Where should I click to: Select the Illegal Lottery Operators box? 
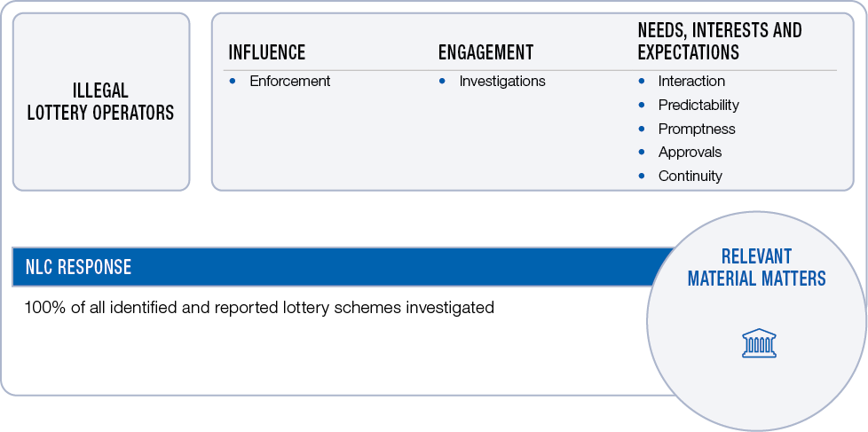[100, 101]
